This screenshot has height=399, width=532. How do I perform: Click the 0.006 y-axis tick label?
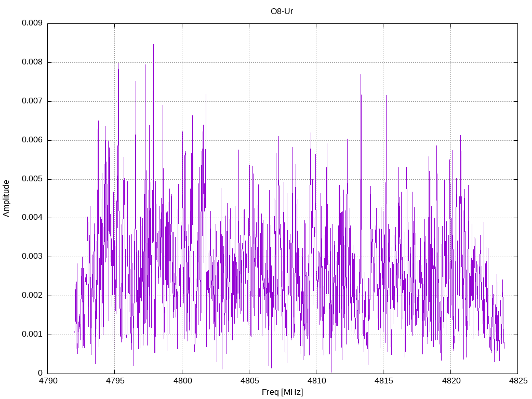32,140
